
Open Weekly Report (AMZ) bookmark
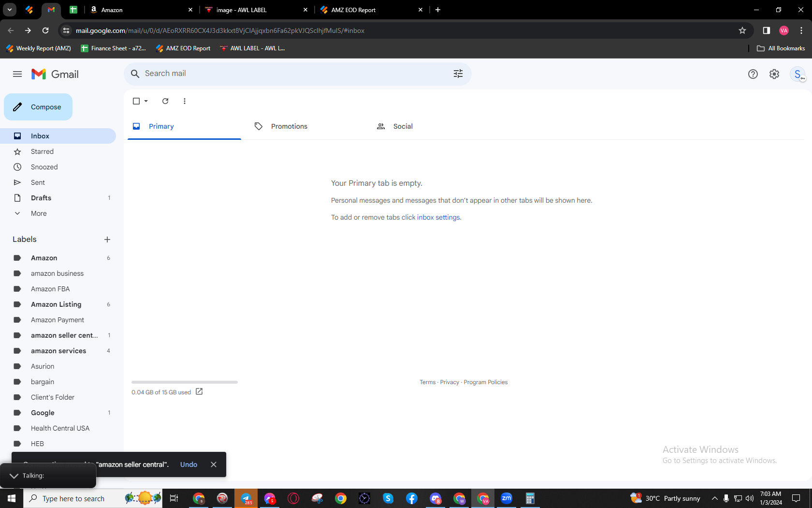pyautogui.click(x=39, y=48)
